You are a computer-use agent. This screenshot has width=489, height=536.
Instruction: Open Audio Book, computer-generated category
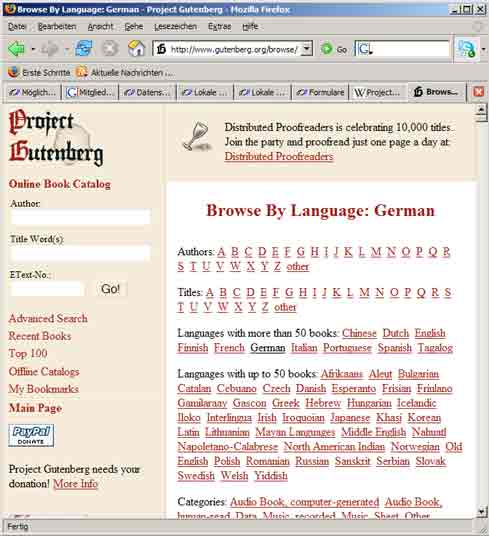tap(304, 502)
